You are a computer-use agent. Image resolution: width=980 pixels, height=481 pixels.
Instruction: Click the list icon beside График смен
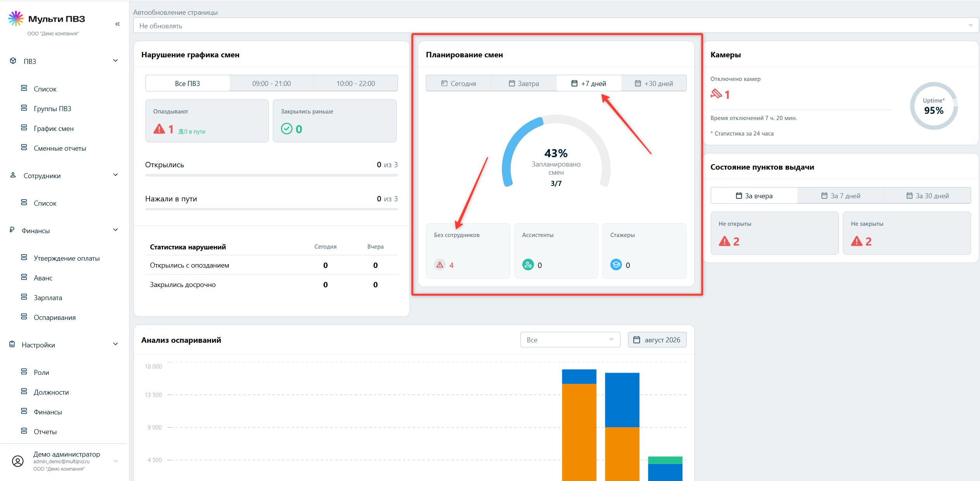tap(24, 128)
